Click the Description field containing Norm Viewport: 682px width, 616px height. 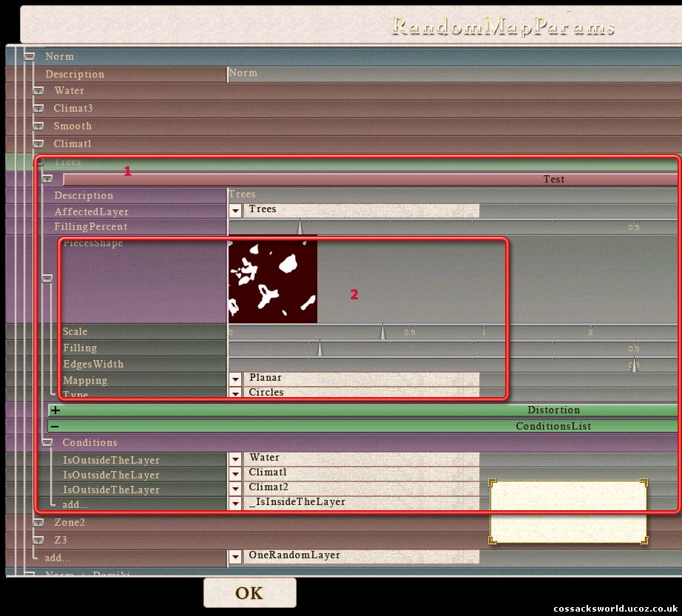[454, 73]
